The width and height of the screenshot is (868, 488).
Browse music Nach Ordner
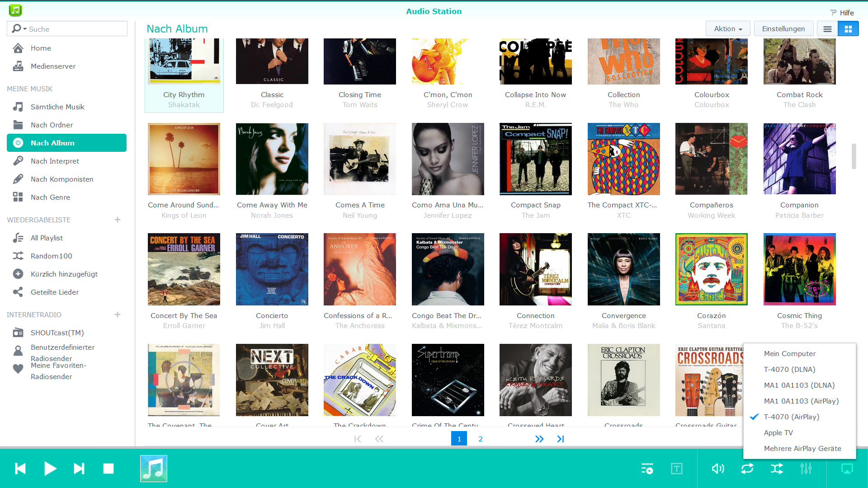click(67, 125)
